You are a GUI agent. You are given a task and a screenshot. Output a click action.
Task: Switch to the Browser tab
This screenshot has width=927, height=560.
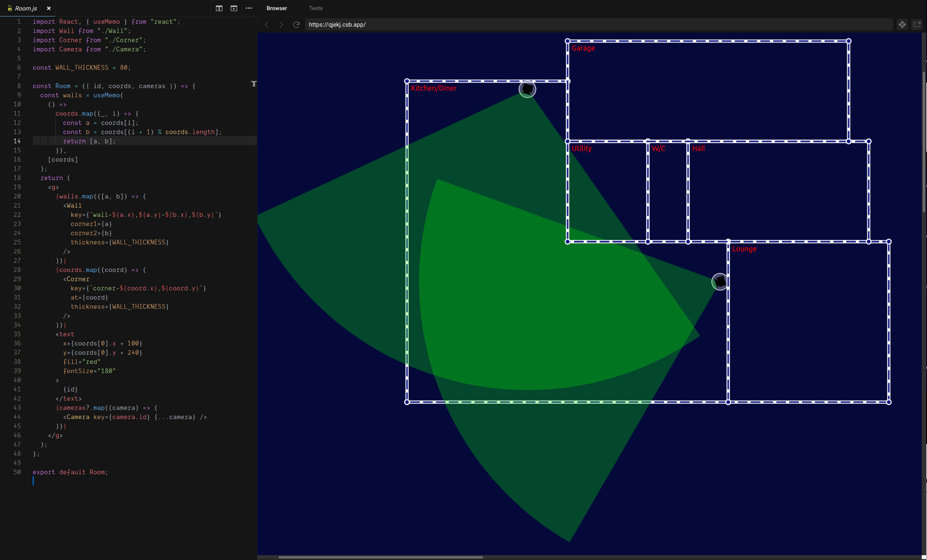coord(277,8)
